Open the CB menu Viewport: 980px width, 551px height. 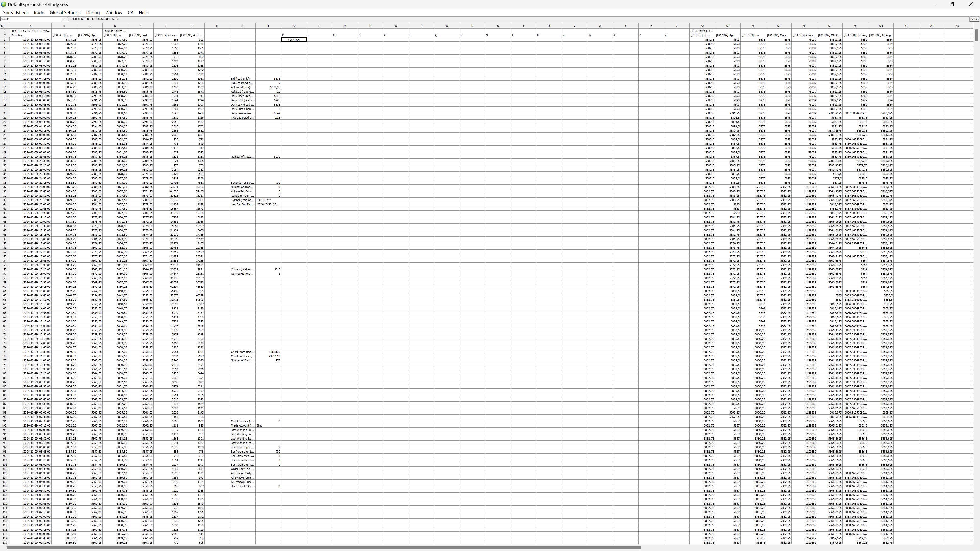coord(130,12)
